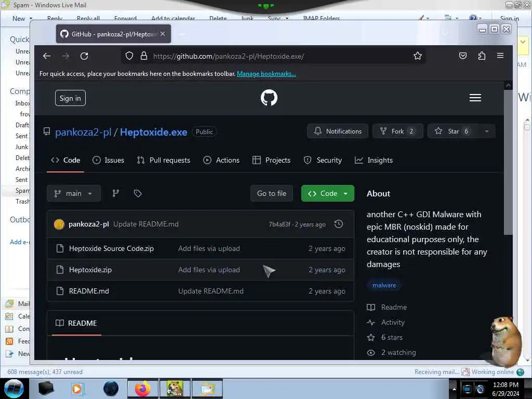The height and width of the screenshot is (399, 532).
Task: Open the 7b4a83f commit link
Action: pos(280,224)
